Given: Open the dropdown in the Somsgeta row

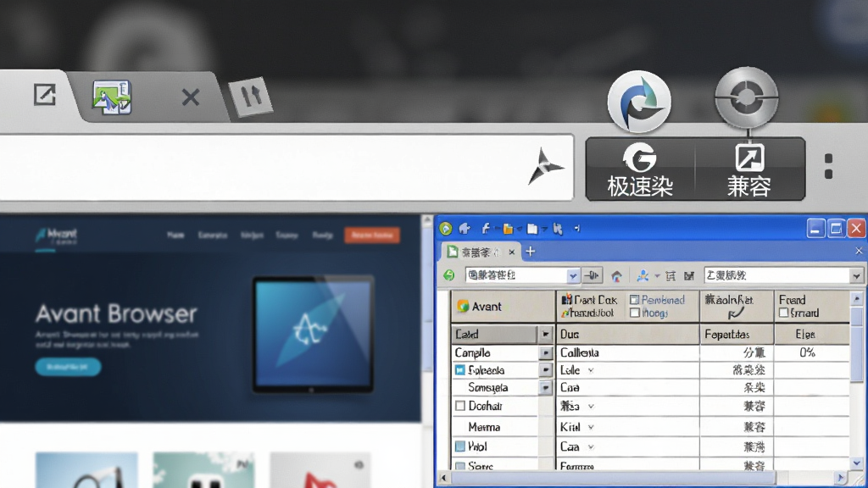Looking at the screenshot, I should tap(546, 388).
